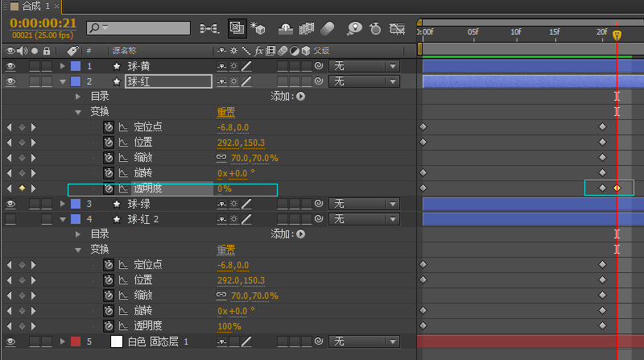This screenshot has width=644, height=360.
Task: Toggle hiding of shy layers
Action: tap(286, 28)
